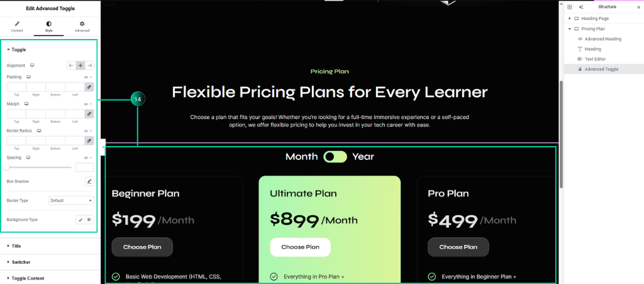Select center alignment for Toggle
The width and height of the screenshot is (644, 284).
pos(80,65)
